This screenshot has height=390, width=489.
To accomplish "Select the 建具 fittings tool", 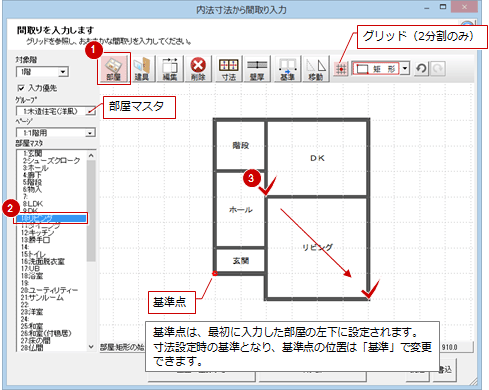I will (142, 69).
